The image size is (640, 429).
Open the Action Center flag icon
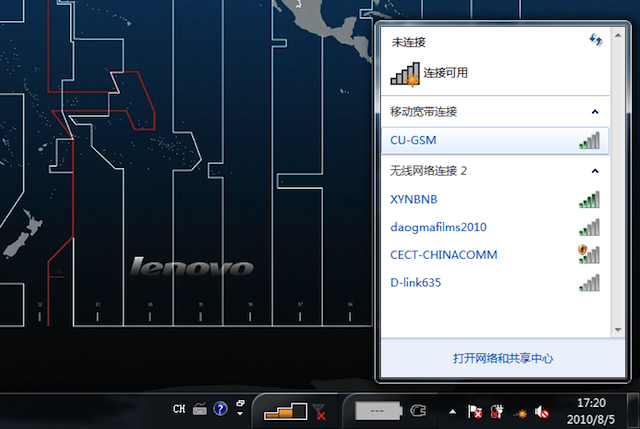point(476,411)
